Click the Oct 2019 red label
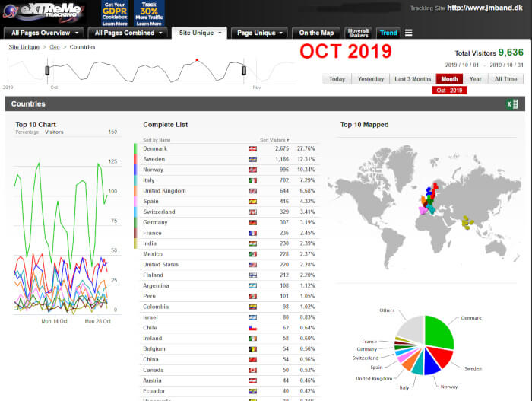Image resolution: width=532 pixels, height=401 pixels. click(x=449, y=90)
